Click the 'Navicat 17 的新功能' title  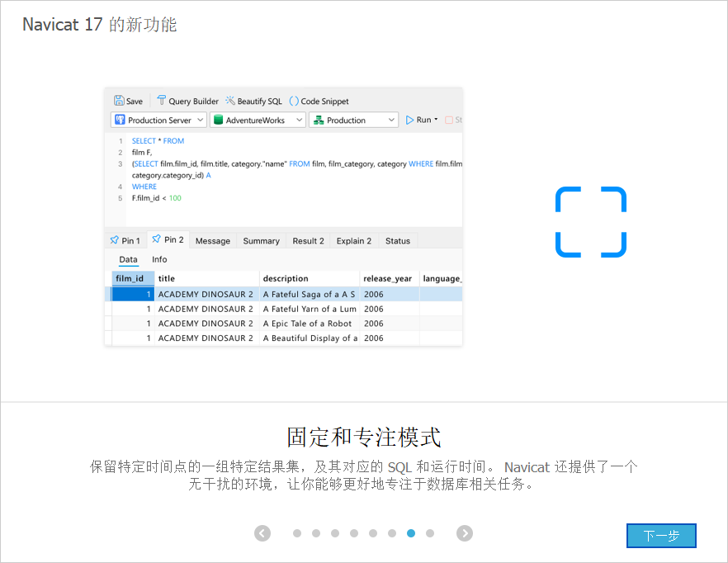point(99,24)
